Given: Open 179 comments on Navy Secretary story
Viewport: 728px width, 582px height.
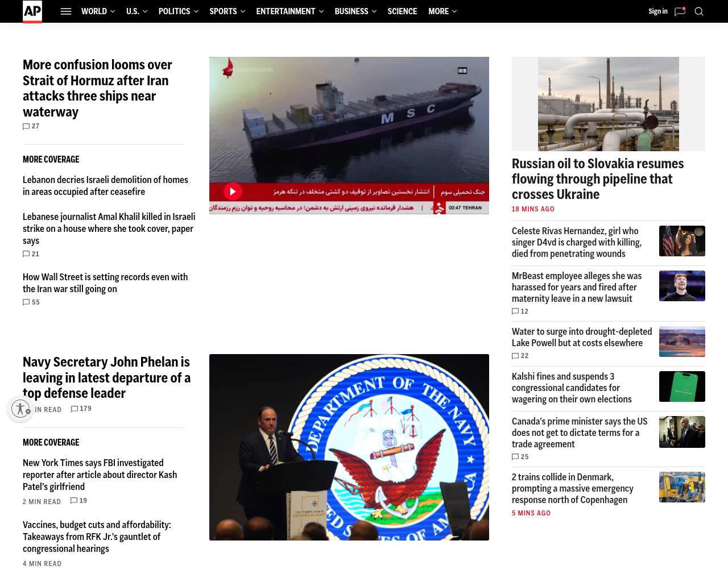Looking at the screenshot, I should pyautogui.click(x=81, y=409).
